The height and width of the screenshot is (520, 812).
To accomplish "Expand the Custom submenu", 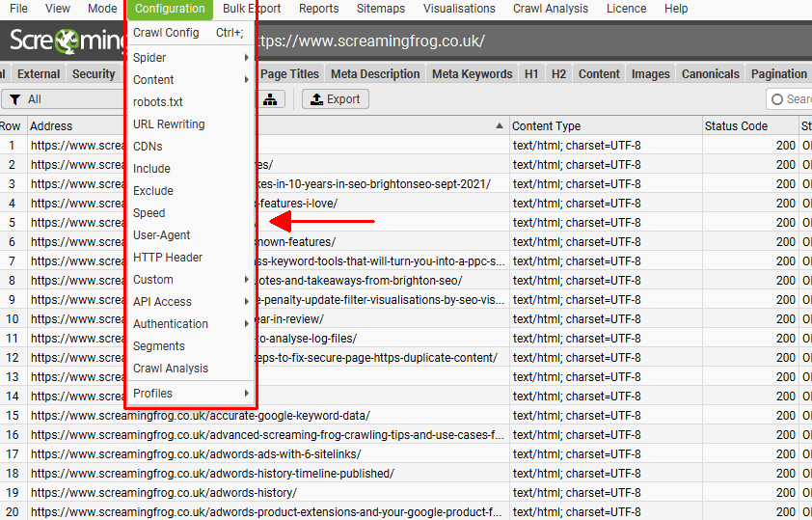I will pyautogui.click(x=190, y=280).
